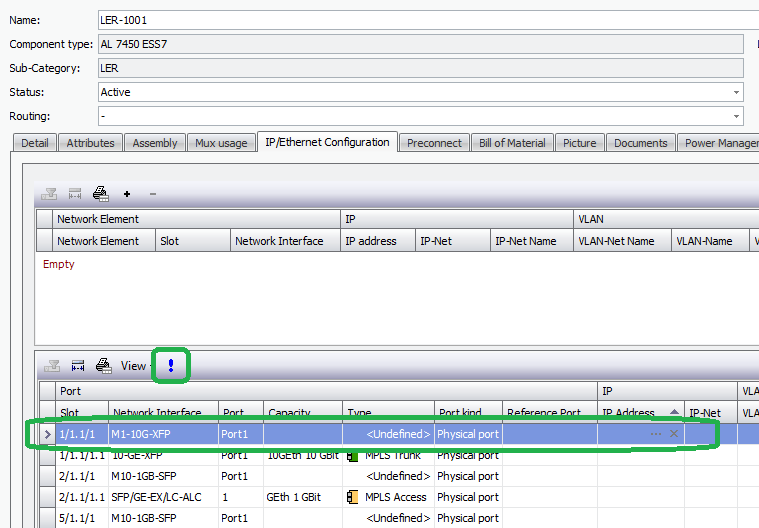Click the Port kind column header
This screenshot has width=759, height=528.
point(468,412)
